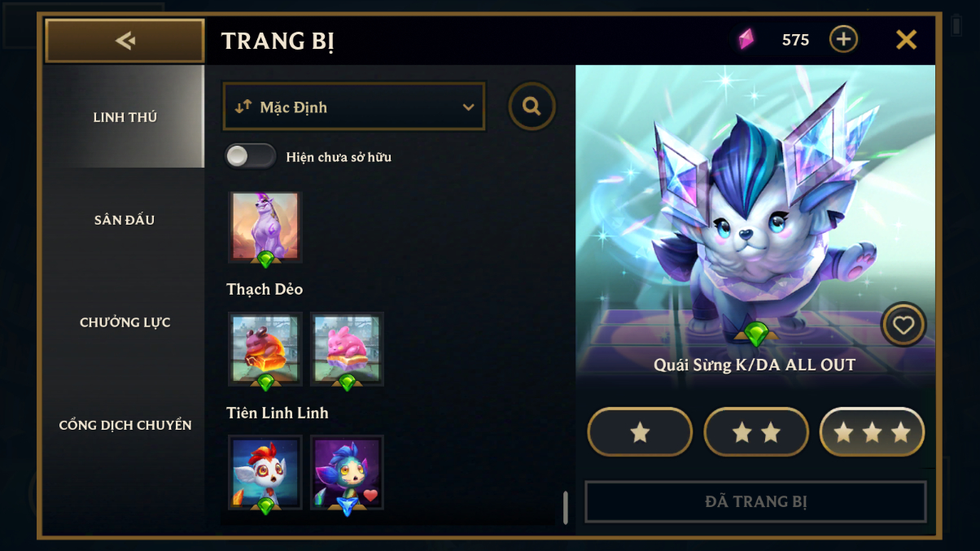The image size is (980, 551).
Task: Select the three-star level option
Action: pos(873,432)
